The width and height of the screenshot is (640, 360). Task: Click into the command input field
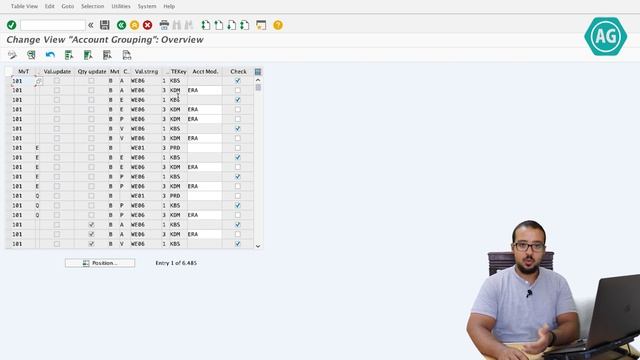[53, 25]
